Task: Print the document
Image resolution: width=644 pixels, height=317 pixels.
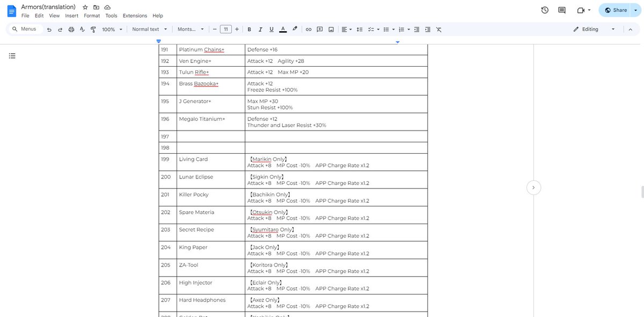Action: pos(71,30)
